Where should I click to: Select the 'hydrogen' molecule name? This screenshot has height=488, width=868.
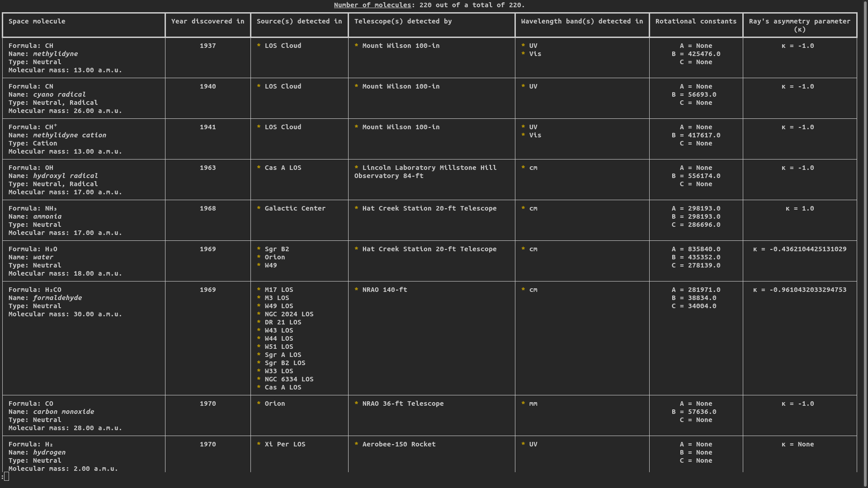(49, 452)
